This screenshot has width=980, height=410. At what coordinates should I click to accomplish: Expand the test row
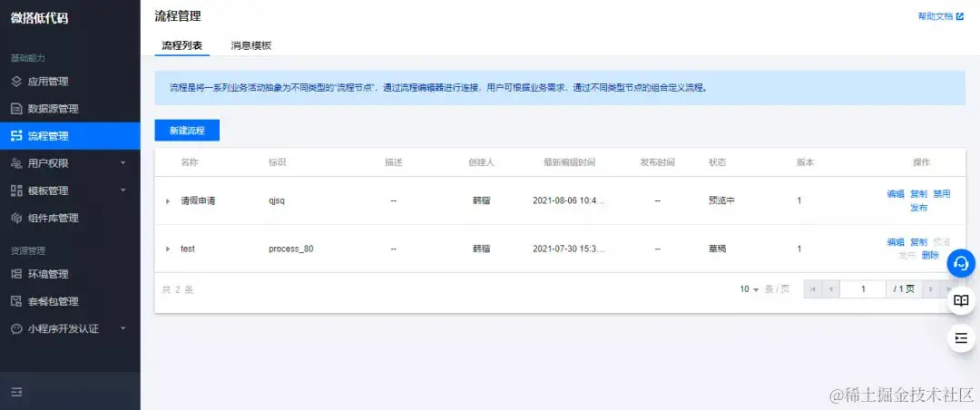pos(168,249)
